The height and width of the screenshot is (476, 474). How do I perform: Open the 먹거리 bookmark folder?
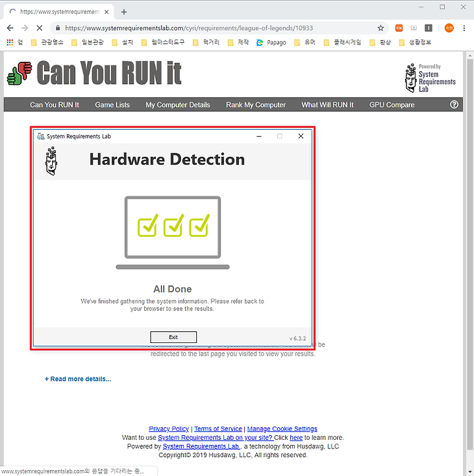point(206,42)
